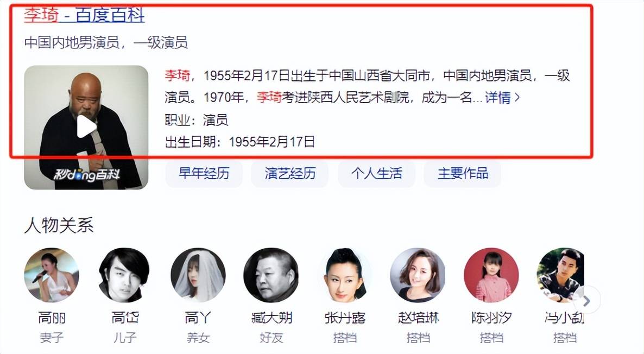Open 详情 to read full description
This screenshot has height=354, width=644.
(498, 97)
